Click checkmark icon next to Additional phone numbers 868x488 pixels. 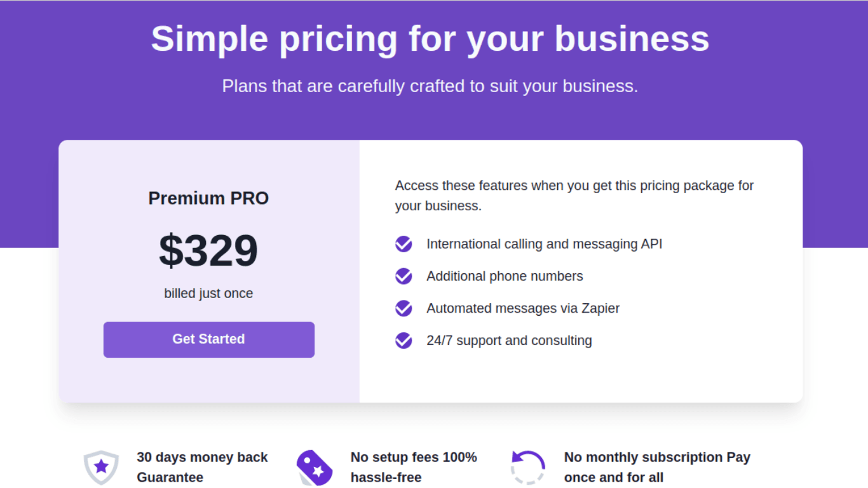(403, 276)
